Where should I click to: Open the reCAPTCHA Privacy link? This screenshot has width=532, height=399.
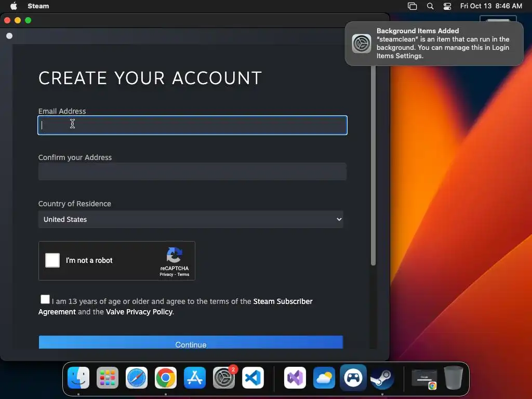(x=166, y=274)
